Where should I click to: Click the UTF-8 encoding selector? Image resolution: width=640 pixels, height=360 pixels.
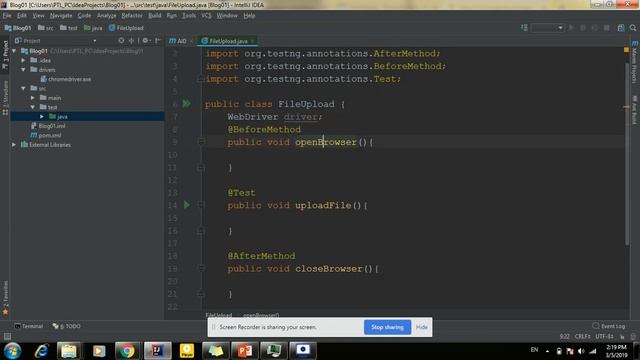click(x=604, y=336)
